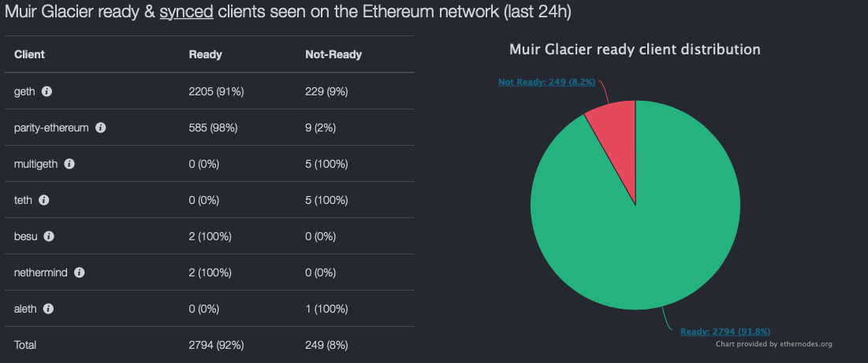The height and width of the screenshot is (363, 868).
Task: Click the chart title "Muir Glacier ready client distribution"
Action: coord(635,50)
